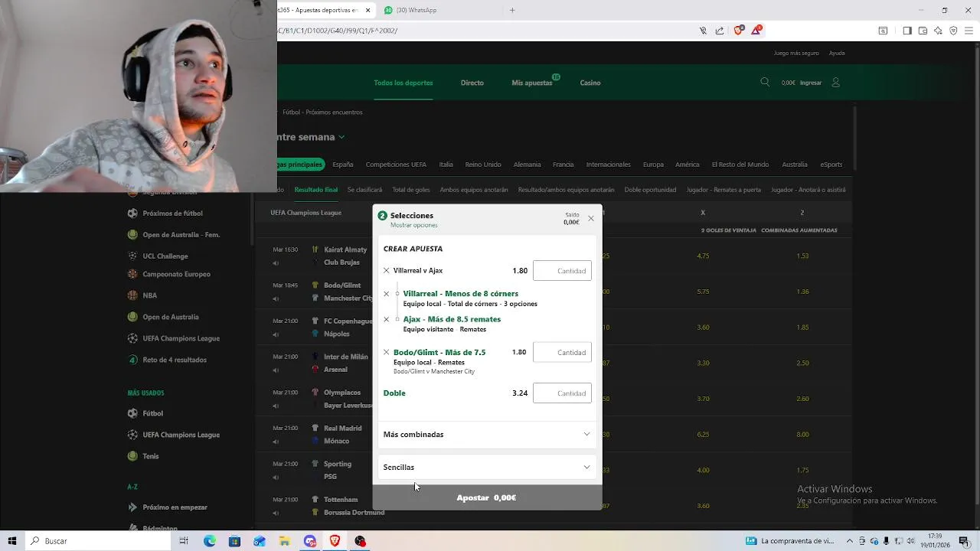This screenshot has width=980, height=551.
Task: Click the Apostar 0,00€ button
Action: pos(487,497)
